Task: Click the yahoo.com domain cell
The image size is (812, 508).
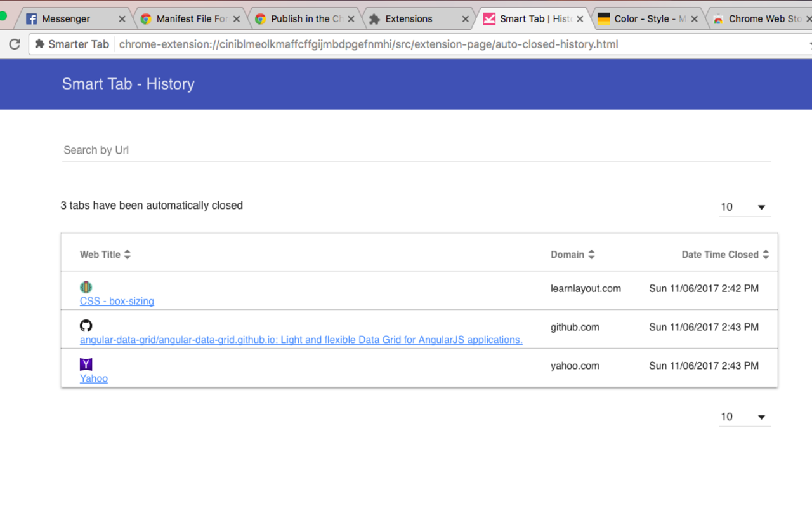Action: (x=575, y=366)
